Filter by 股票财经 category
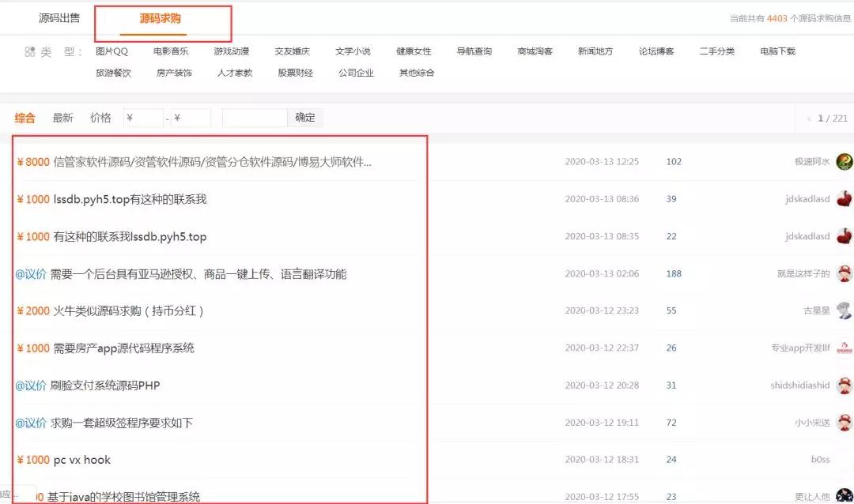 click(x=295, y=73)
